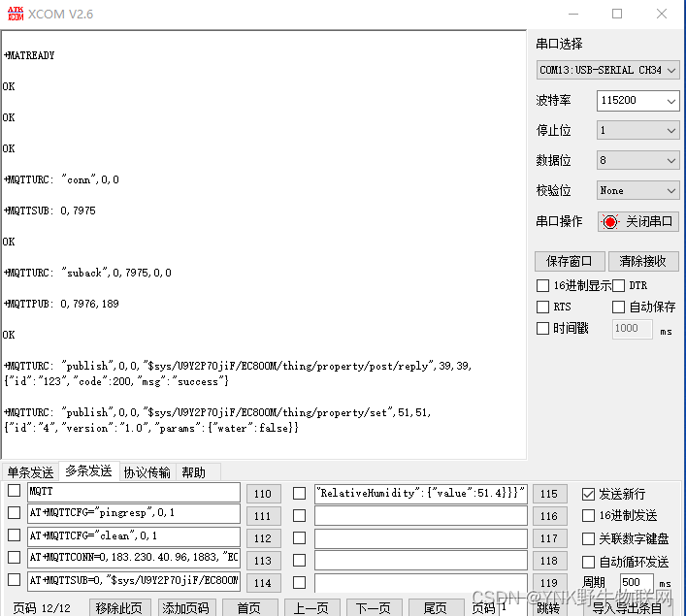Click the 上一页 previous page button
Screen dimensions: 686x616
coord(311,607)
